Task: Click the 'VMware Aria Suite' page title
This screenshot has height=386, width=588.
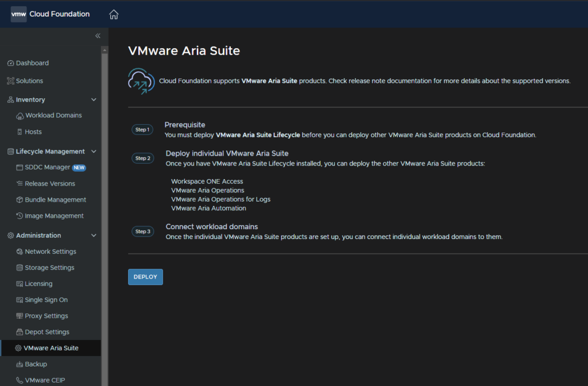Action: (184, 51)
